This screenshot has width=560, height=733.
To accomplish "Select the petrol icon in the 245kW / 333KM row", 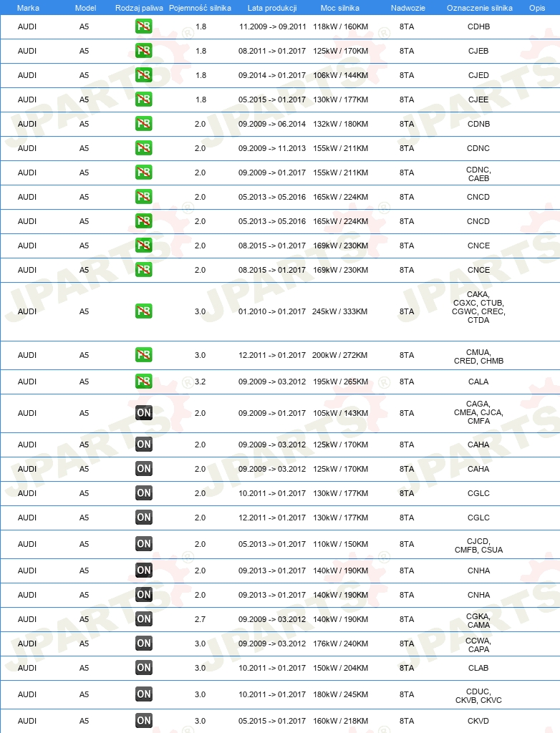I will pyautogui.click(x=144, y=311).
